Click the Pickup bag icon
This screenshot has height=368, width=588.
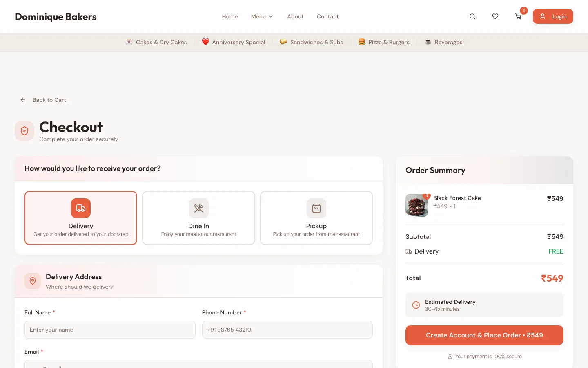pyautogui.click(x=316, y=208)
